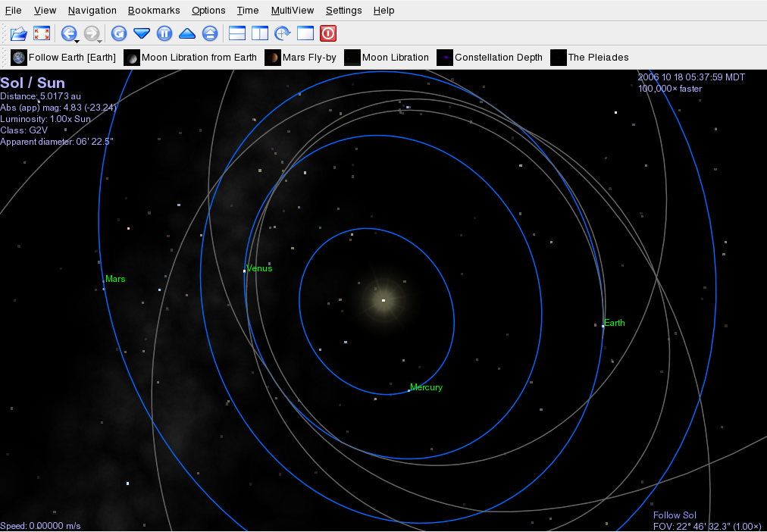Split view horizontally icon

point(237,34)
